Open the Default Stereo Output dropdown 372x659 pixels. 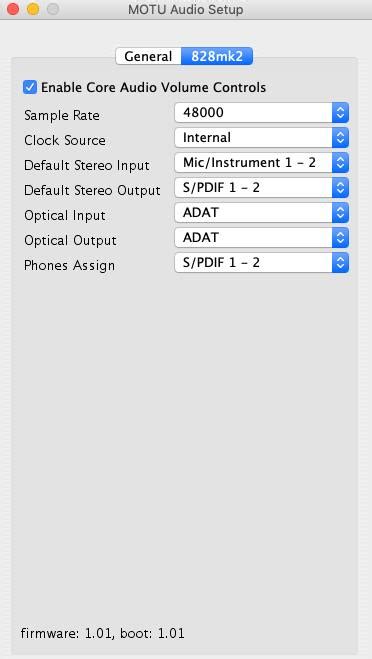click(261, 188)
